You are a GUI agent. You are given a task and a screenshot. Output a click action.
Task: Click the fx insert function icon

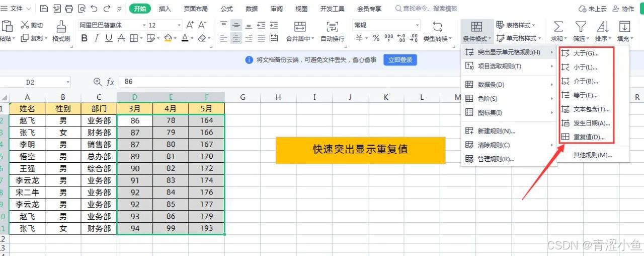coord(110,82)
